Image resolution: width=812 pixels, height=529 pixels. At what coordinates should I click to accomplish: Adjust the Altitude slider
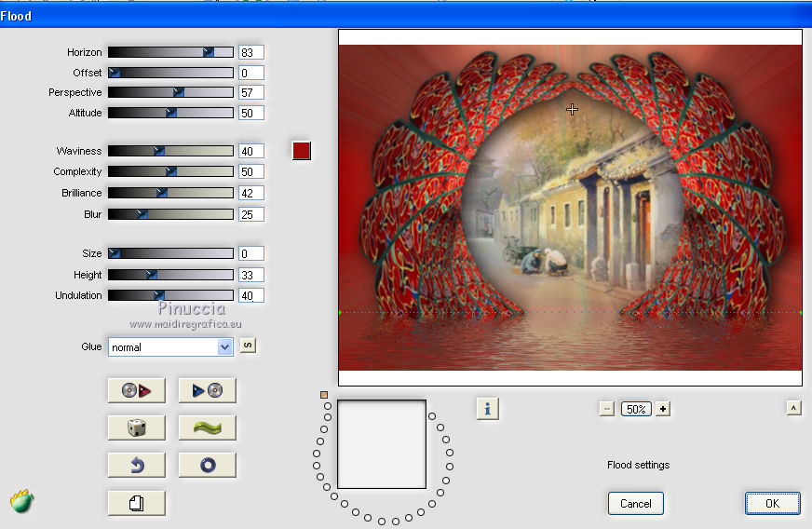click(170, 113)
